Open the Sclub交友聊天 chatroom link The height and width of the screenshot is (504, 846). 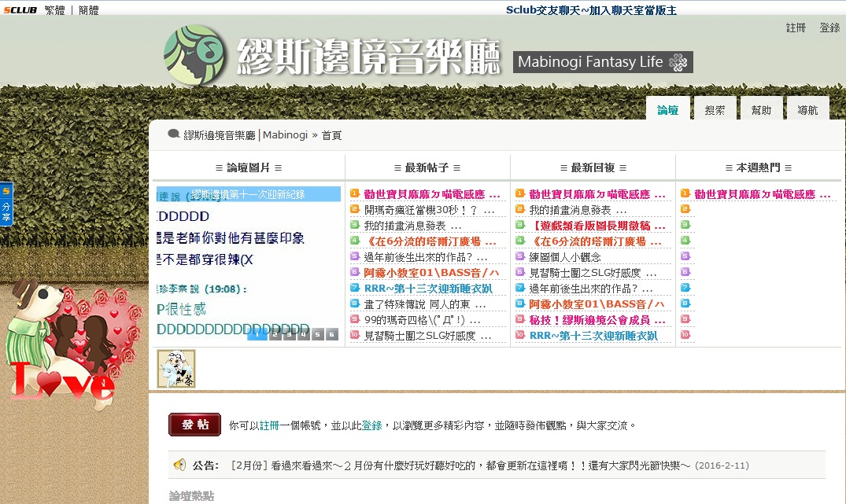point(591,9)
